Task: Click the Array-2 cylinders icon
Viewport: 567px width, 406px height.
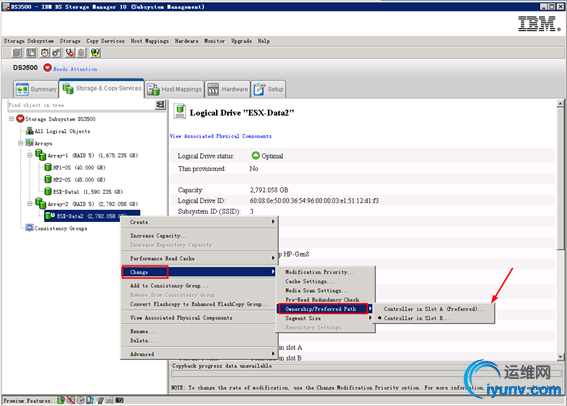Action: (x=40, y=203)
